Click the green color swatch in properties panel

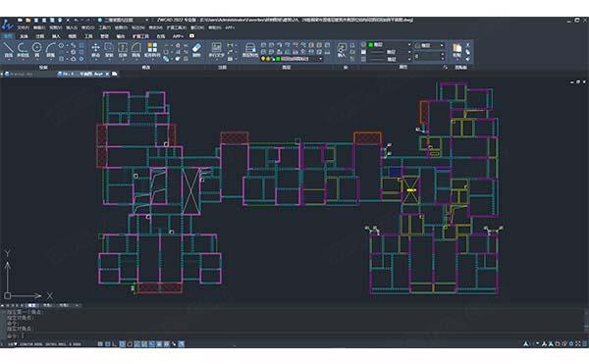[371, 45]
